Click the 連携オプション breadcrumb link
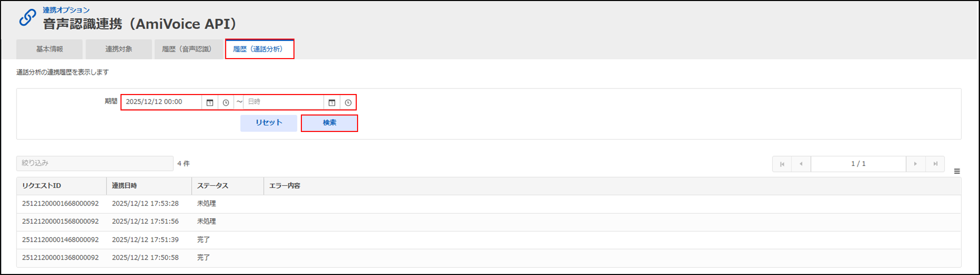 point(66,10)
